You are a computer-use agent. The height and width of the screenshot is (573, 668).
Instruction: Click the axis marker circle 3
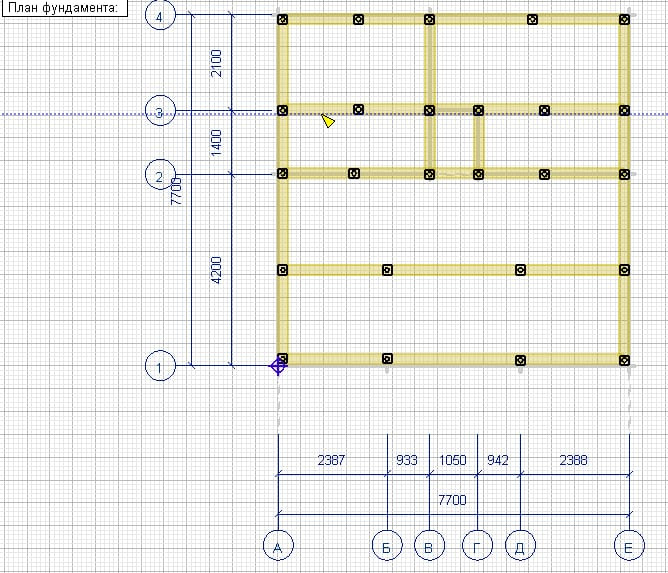point(160,110)
